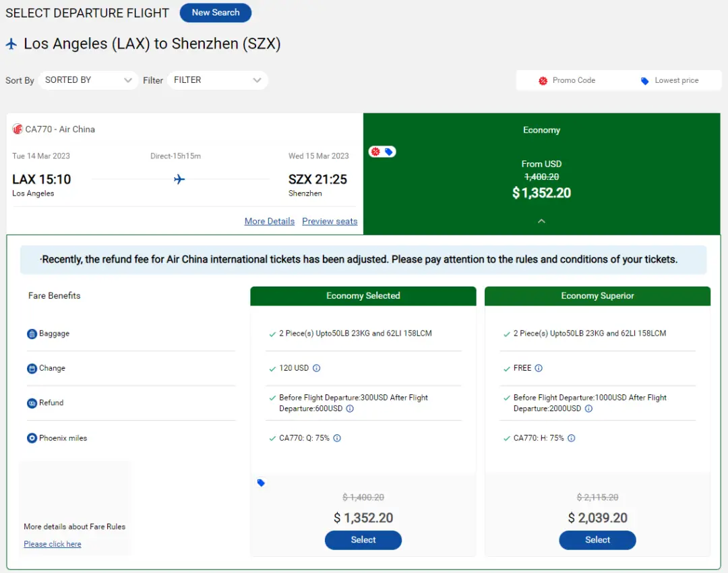Open info for CA770 H 75% miles

(x=572, y=438)
